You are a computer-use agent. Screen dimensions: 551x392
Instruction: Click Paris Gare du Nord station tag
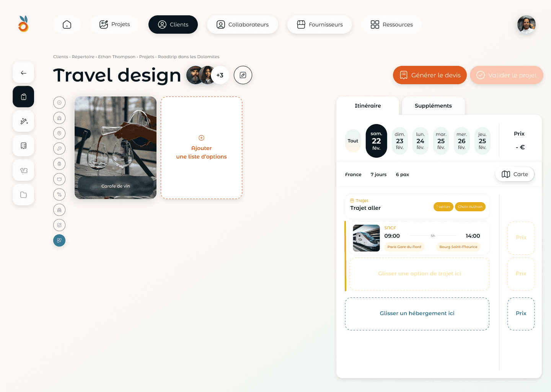pyautogui.click(x=404, y=247)
